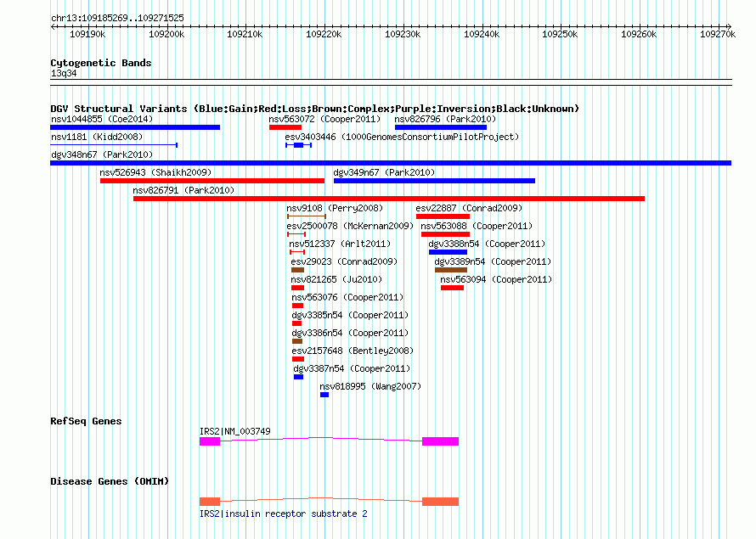The height and width of the screenshot is (539, 756).
Task: Click the dgv3388n54 (Cooper2011) label
Action: point(487,244)
